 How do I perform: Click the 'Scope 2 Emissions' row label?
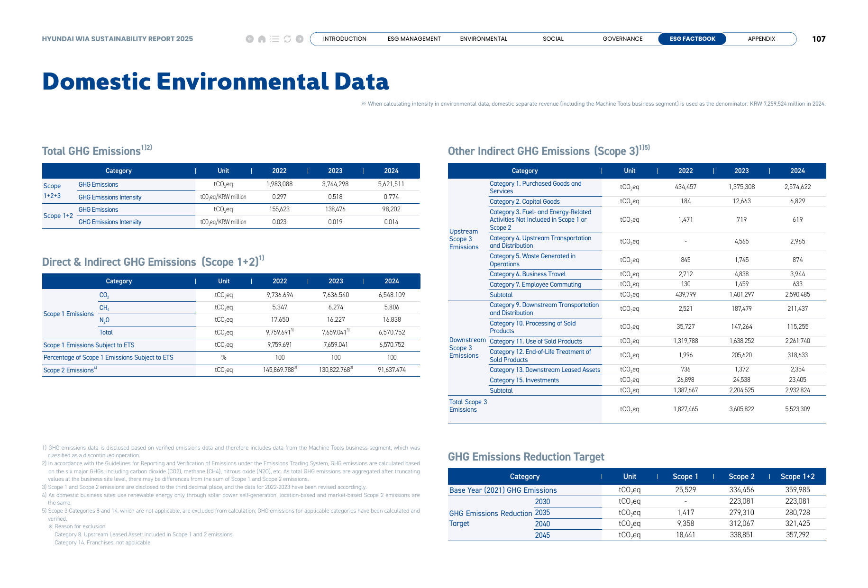(x=70, y=370)
